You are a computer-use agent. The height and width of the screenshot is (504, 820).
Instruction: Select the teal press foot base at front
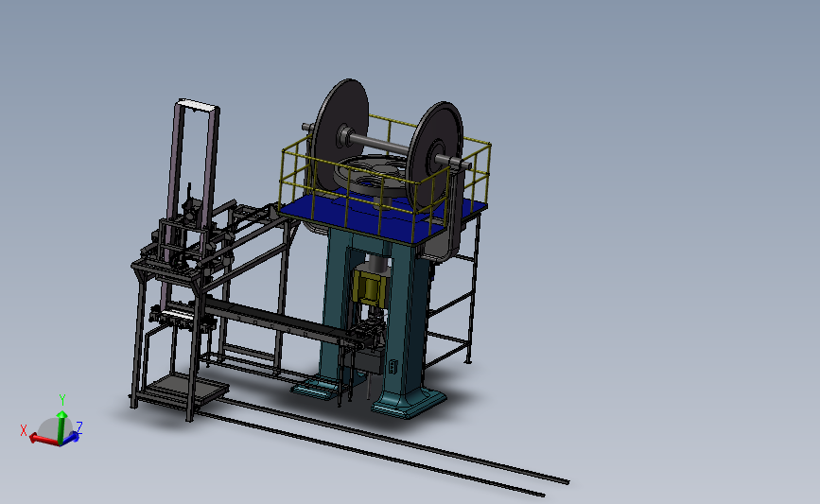[408, 404]
